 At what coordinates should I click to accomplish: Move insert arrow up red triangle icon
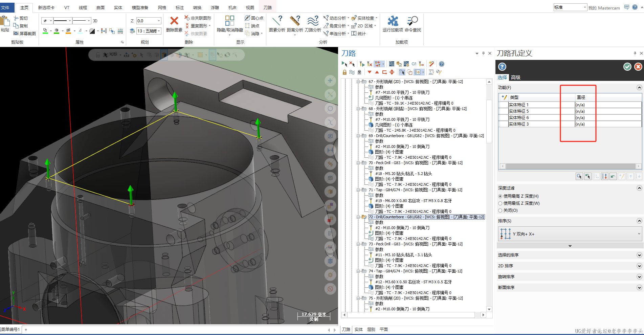(x=377, y=72)
